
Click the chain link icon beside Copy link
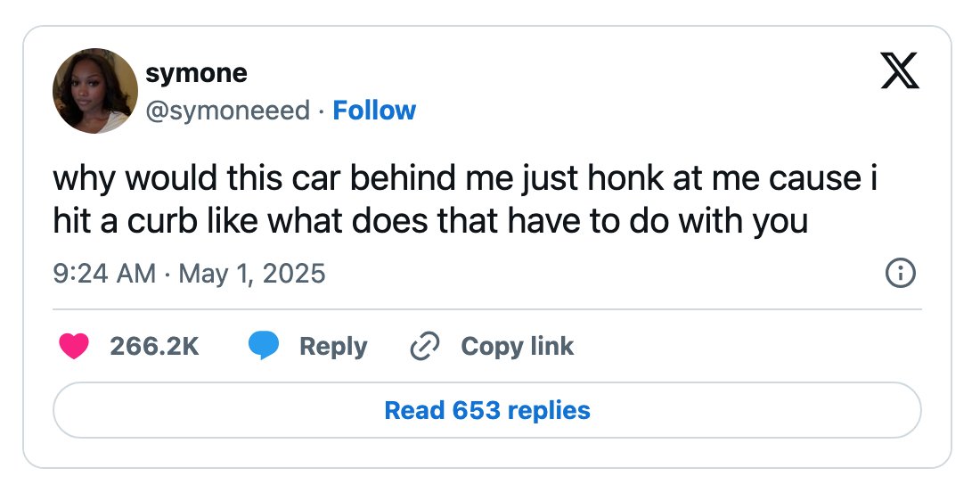(x=425, y=346)
